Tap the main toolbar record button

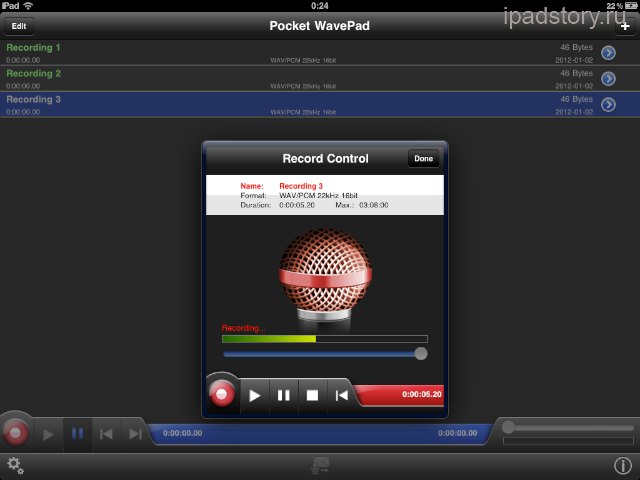tap(16, 433)
